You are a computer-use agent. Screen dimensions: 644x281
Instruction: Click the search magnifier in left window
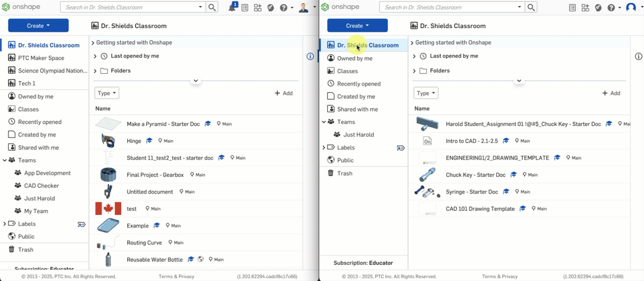click(212, 8)
